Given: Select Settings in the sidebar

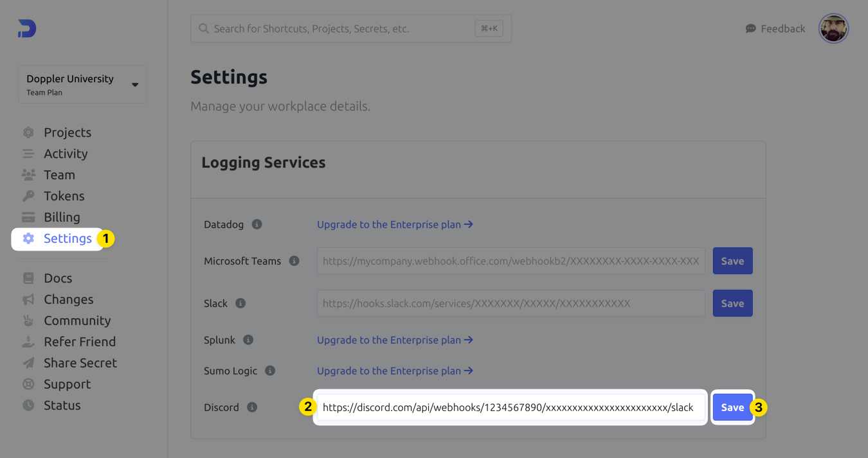Looking at the screenshot, I should coord(68,238).
